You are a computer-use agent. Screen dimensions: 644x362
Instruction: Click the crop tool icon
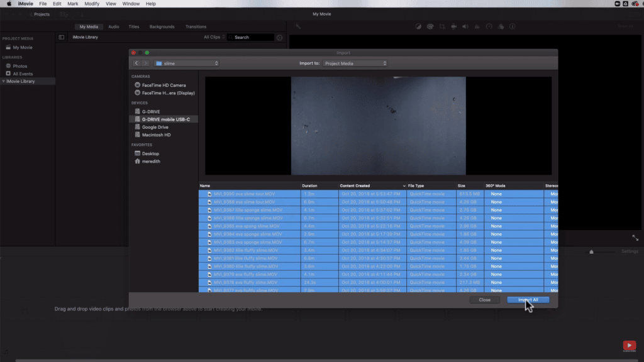pos(442,26)
